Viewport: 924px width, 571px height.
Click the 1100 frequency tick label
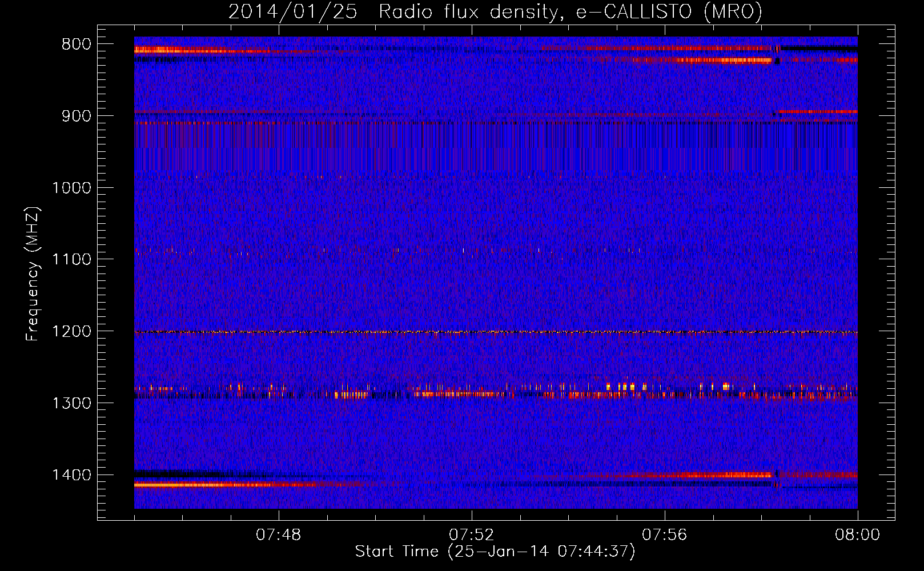(x=71, y=260)
